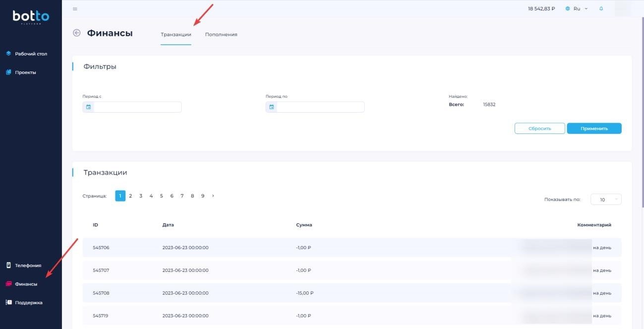Click the back arrow next to Финансы
The image size is (644, 329).
coord(76,33)
